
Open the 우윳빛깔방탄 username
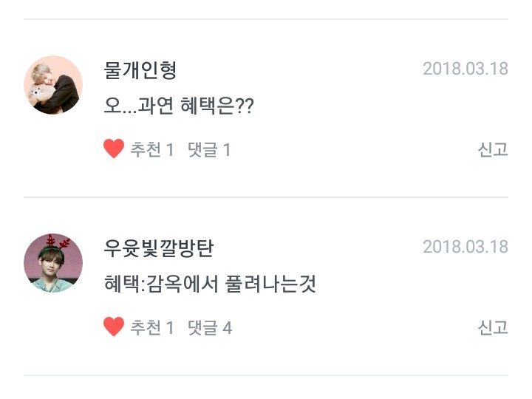coord(159,248)
